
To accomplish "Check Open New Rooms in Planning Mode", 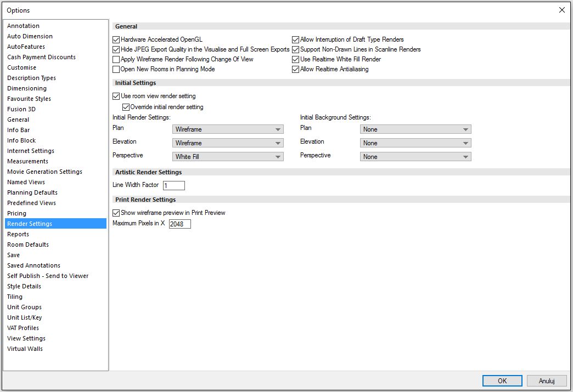I will point(116,70).
